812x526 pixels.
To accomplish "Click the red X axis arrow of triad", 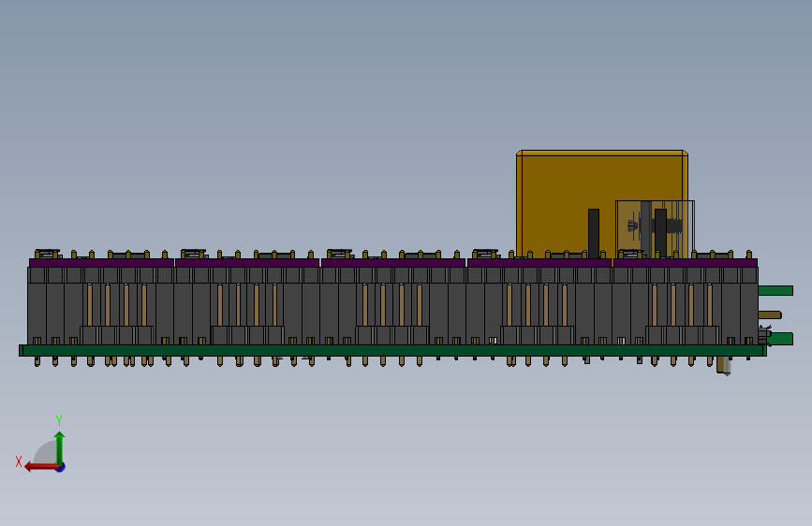I will coord(40,467).
